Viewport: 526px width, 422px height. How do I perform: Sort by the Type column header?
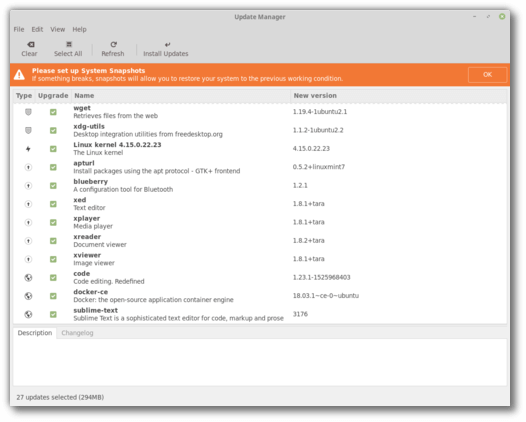point(24,96)
